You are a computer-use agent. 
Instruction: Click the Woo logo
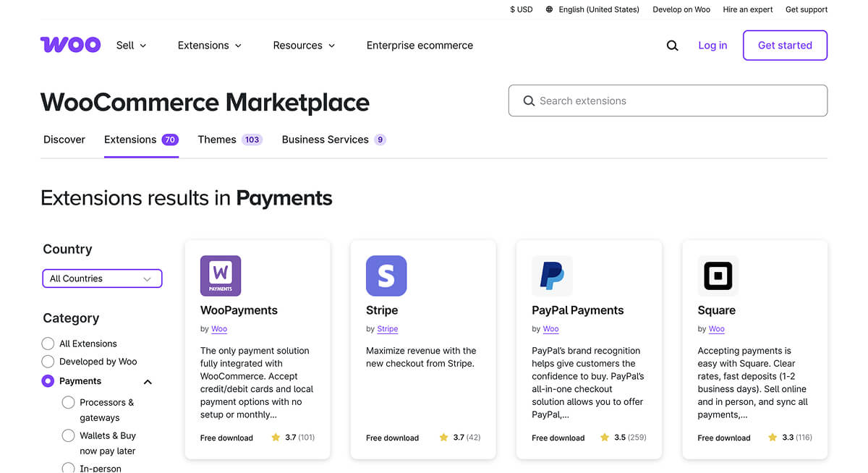pos(70,45)
